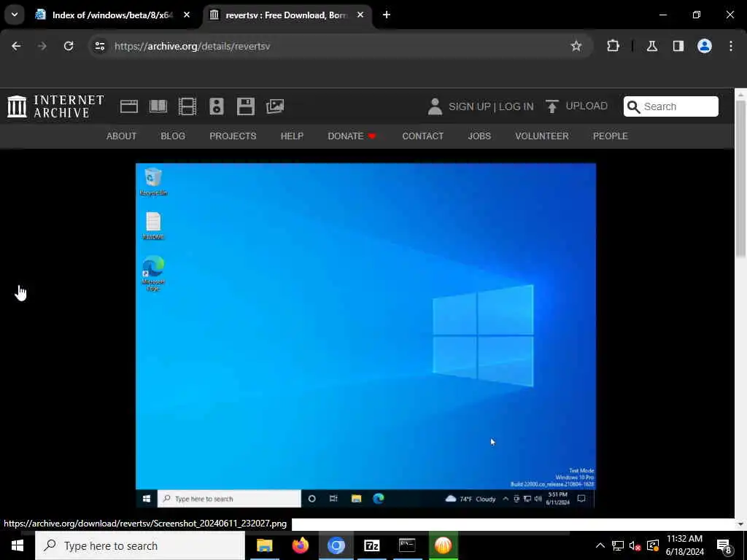Open the Windows 10 desktop screenshot image
The height and width of the screenshot is (560, 747).
pos(365,336)
